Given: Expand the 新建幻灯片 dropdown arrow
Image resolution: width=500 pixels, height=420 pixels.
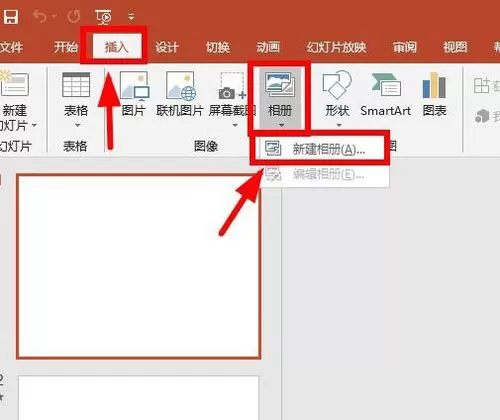Looking at the screenshot, I should coord(34,126).
